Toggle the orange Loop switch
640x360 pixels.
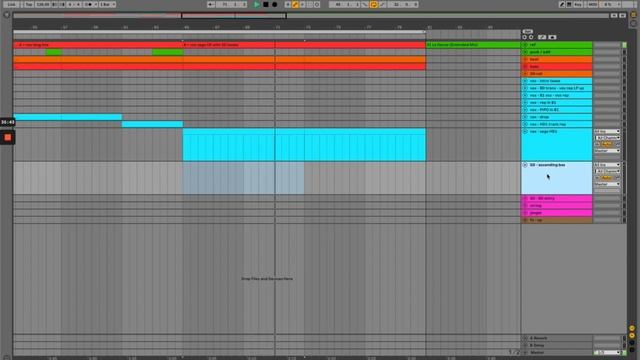click(373, 4)
